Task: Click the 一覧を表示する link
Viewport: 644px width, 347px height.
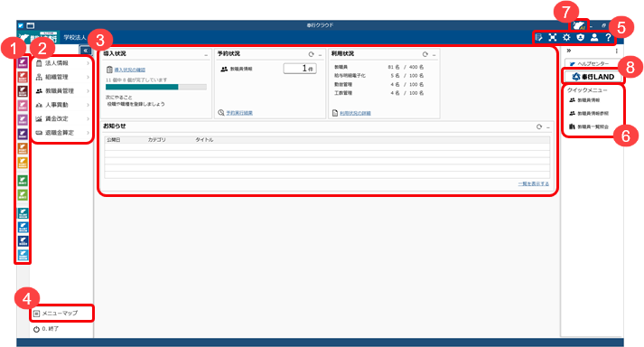Action: pyautogui.click(x=533, y=183)
